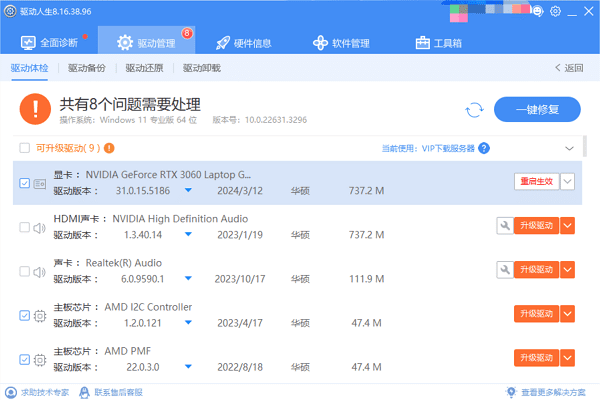
Task: Expand version dropdown for AMD I2C Controller
Action: pyautogui.click(x=188, y=323)
